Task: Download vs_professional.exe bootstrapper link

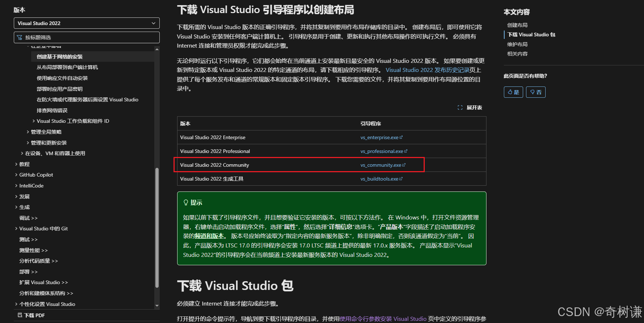Action: (x=382, y=151)
